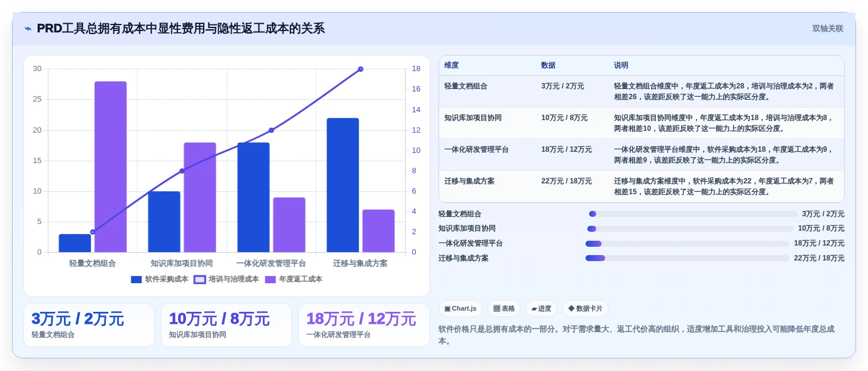868x371 pixels.
Task: Click the 维度 column header
Action: tap(452, 65)
